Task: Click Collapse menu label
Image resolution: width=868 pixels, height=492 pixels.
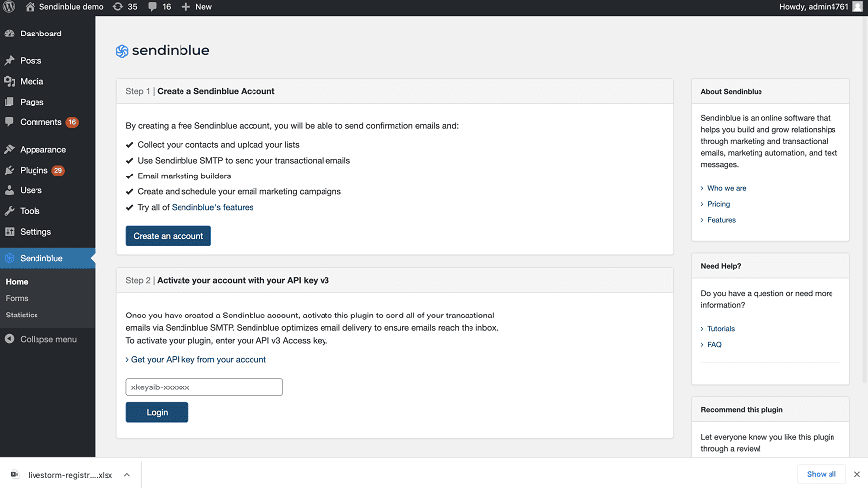Action: [48, 339]
